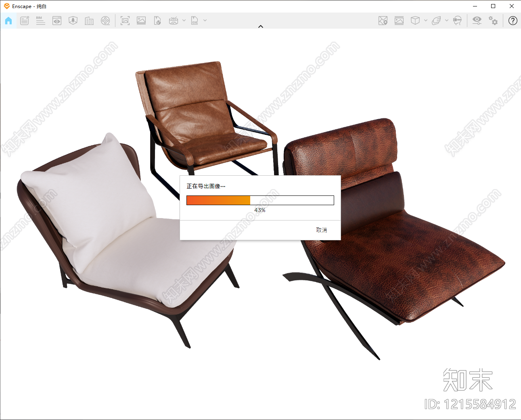Click the 360 panorama render icon

pos(174,21)
